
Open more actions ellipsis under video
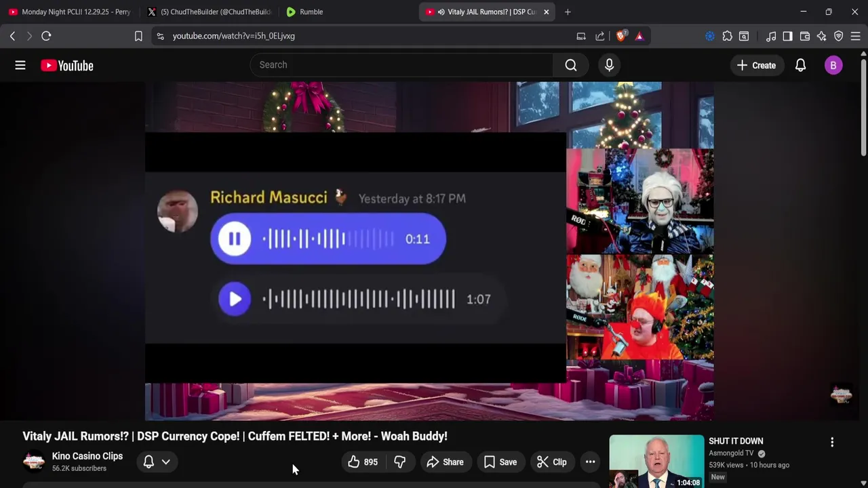[x=591, y=462]
